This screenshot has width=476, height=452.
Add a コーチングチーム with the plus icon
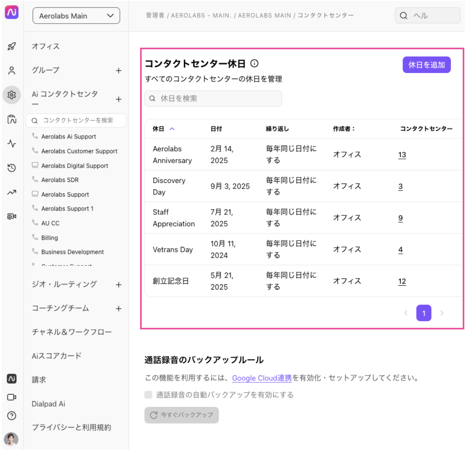(119, 309)
